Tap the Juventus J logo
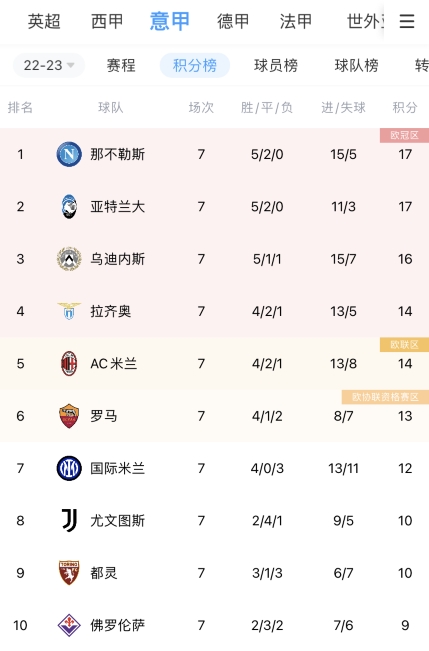 [69, 521]
